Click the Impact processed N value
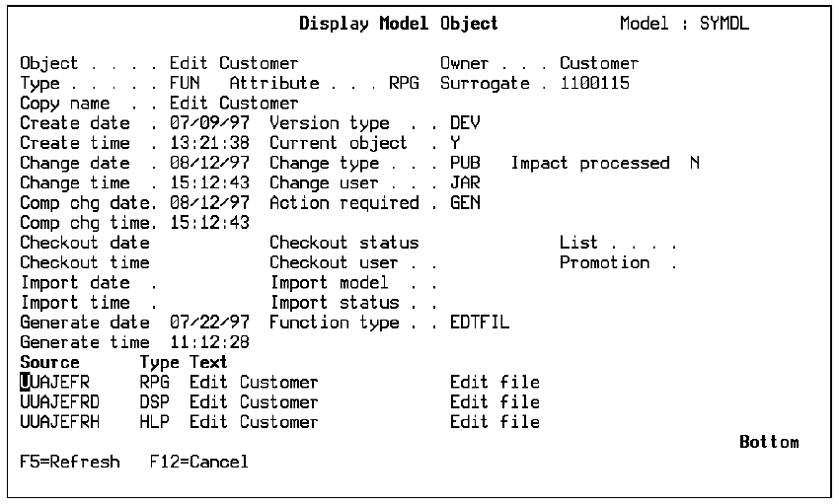Viewport: 839px width, 504px height. click(695, 164)
